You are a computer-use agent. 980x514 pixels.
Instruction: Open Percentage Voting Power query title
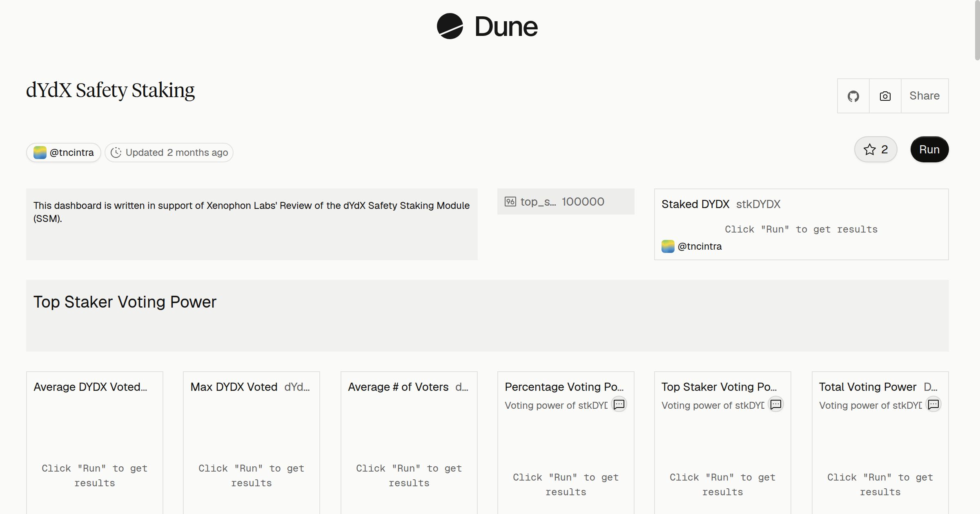coord(564,387)
